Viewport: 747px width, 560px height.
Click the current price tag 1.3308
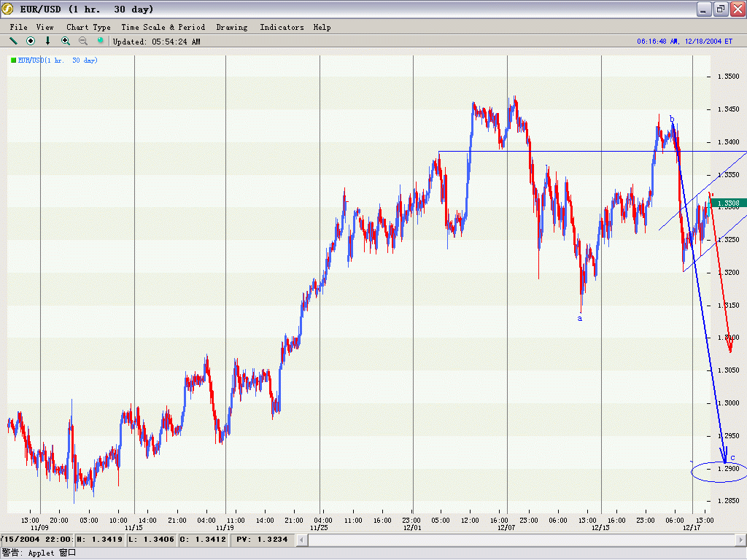(728, 203)
